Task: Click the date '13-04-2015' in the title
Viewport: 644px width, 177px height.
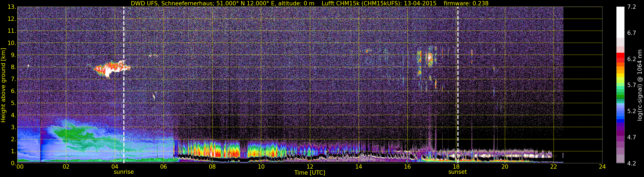Action: coord(420,3)
